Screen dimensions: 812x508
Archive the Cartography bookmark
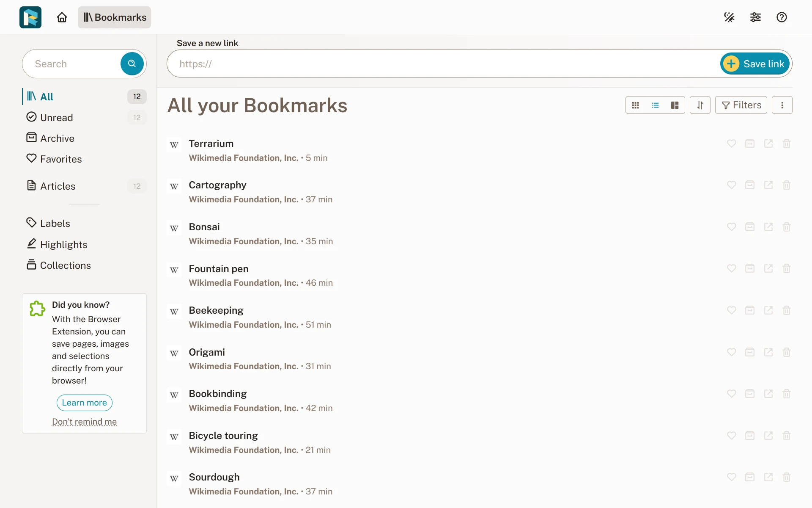750,185
